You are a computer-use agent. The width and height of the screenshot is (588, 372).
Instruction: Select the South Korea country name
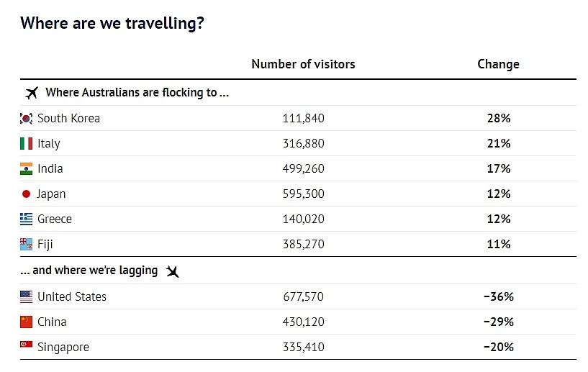click(x=68, y=119)
